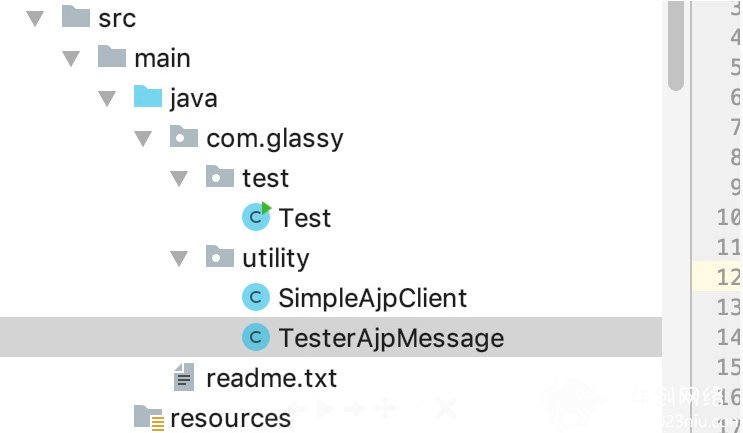743x433 pixels.
Task: Select SimpleAjpClient in the project tree
Action: (372, 298)
